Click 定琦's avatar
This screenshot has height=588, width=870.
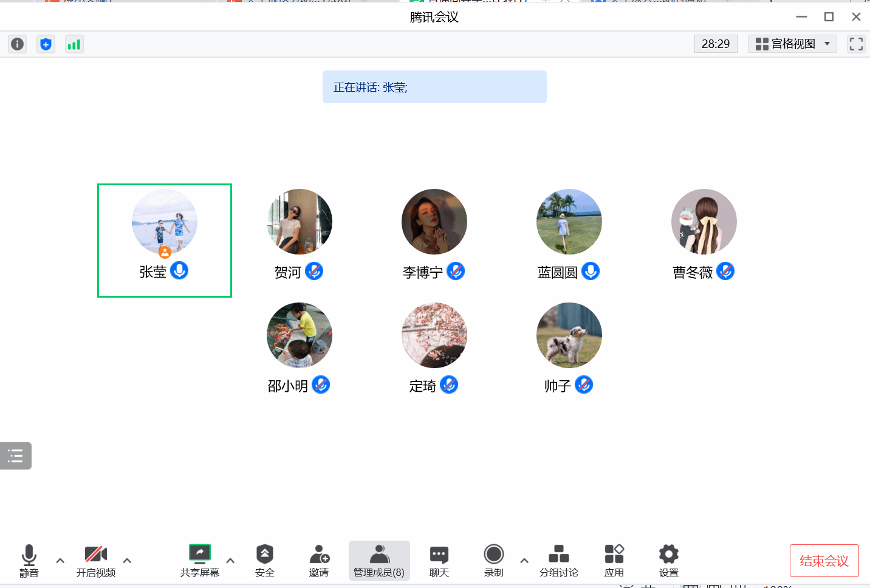(x=434, y=335)
